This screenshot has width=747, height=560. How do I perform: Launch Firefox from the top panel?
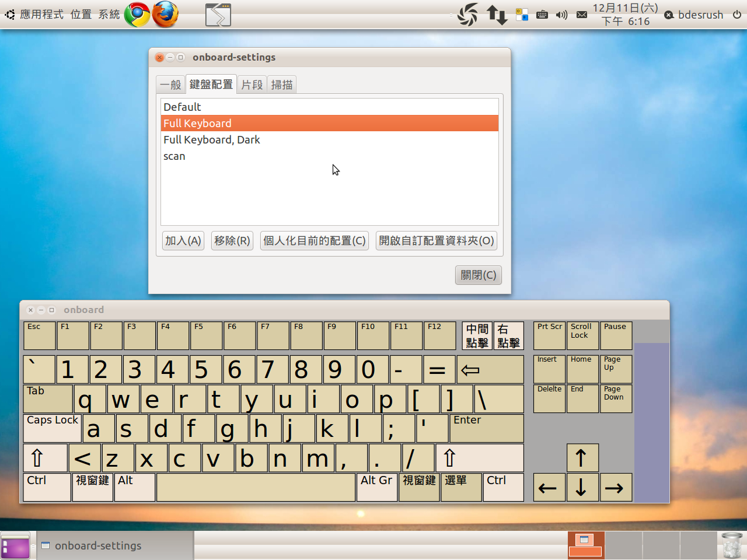coord(165,15)
